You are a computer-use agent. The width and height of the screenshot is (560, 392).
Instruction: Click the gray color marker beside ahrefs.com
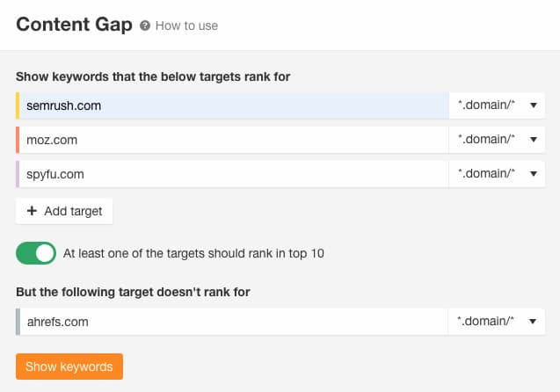point(18,322)
